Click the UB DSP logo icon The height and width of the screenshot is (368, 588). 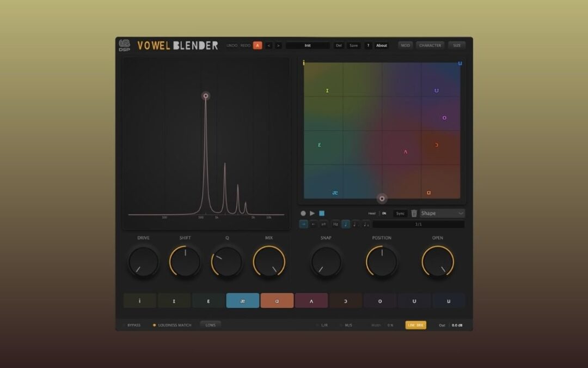125,45
